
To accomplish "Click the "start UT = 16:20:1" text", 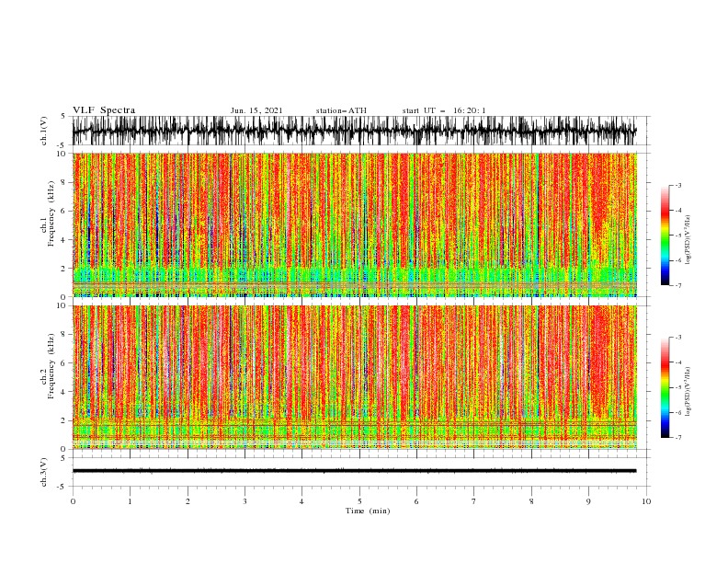I will tap(444, 110).
